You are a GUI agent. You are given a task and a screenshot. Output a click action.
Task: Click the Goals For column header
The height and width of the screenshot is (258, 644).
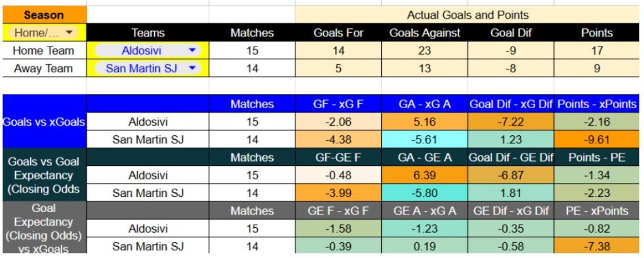(x=338, y=33)
